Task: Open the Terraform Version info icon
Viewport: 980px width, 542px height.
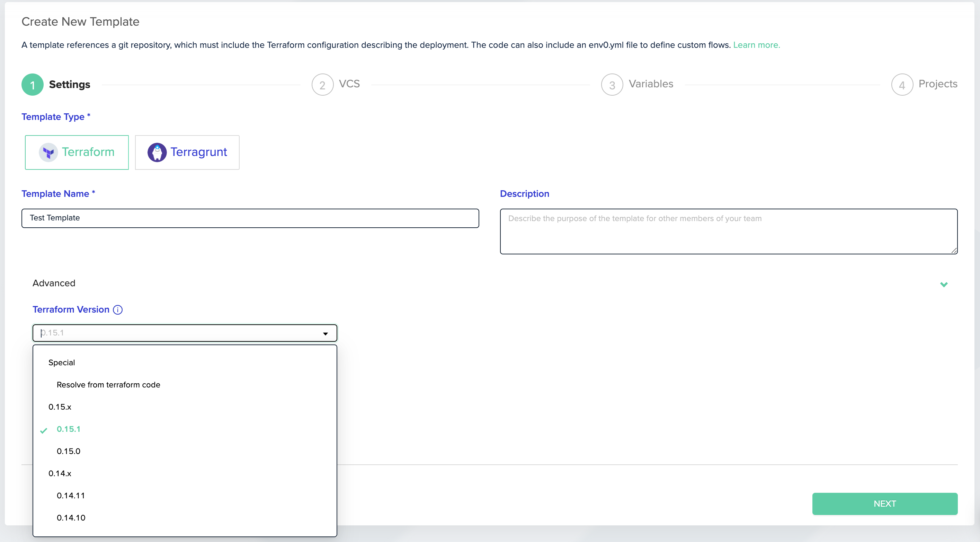Action: pyautogui.click(x=118, y=310)
